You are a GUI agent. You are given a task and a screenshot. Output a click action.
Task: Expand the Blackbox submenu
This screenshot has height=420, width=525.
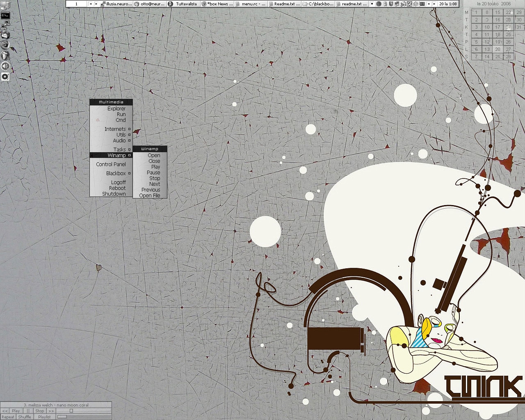116,173
